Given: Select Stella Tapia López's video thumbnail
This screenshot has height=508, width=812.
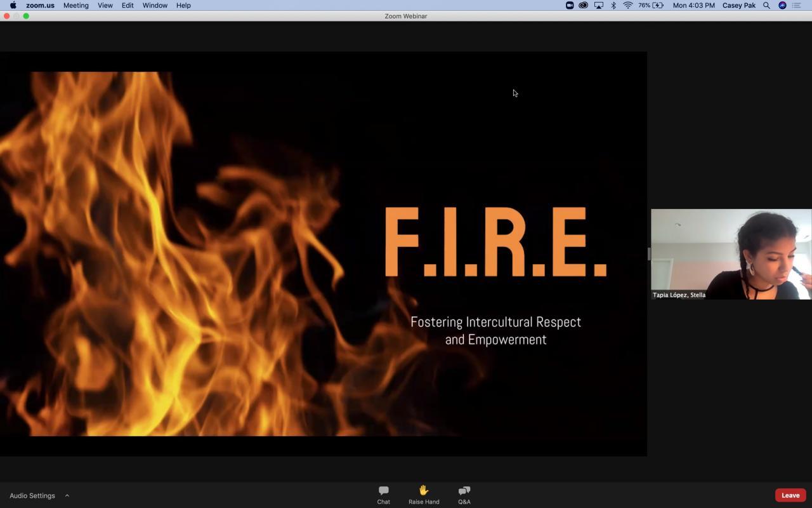Looking at the screenshot, I should (x=731, y=254).
